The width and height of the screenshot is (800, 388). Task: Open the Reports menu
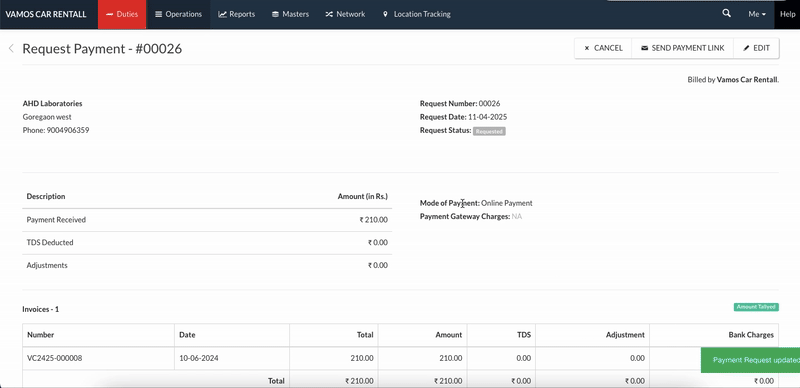pos(237,14)
